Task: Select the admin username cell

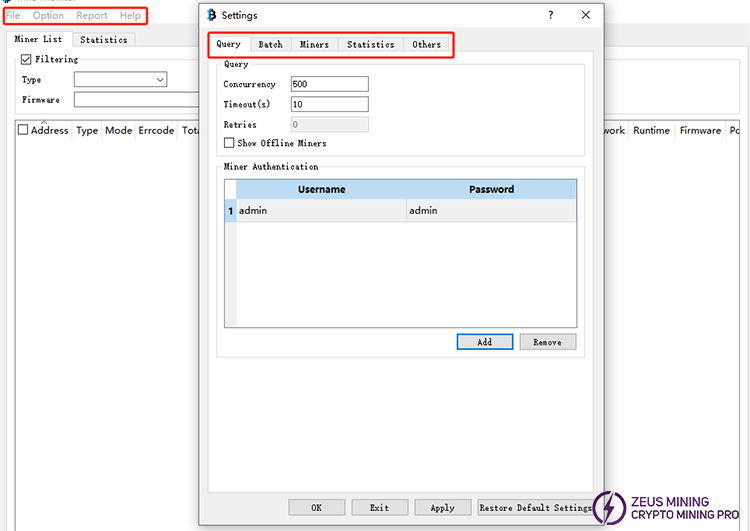Action: 320,211
